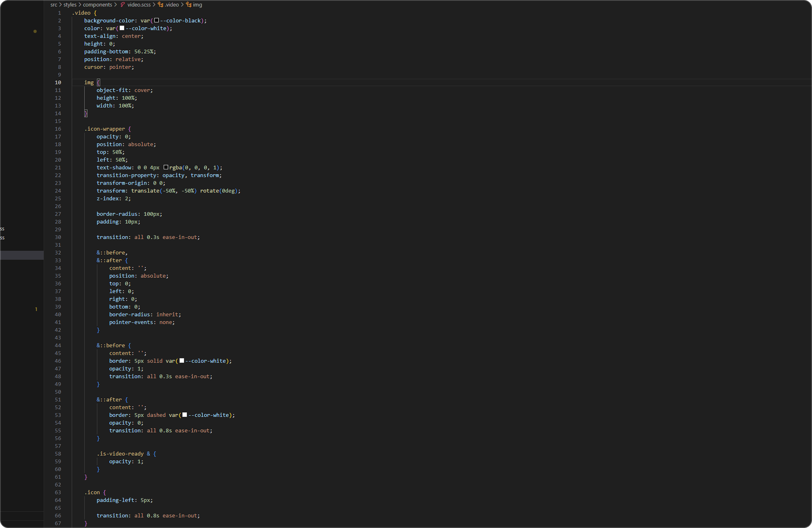Select the img breadcrumb label
812x528 pixels.
click(x=198, y=5)
